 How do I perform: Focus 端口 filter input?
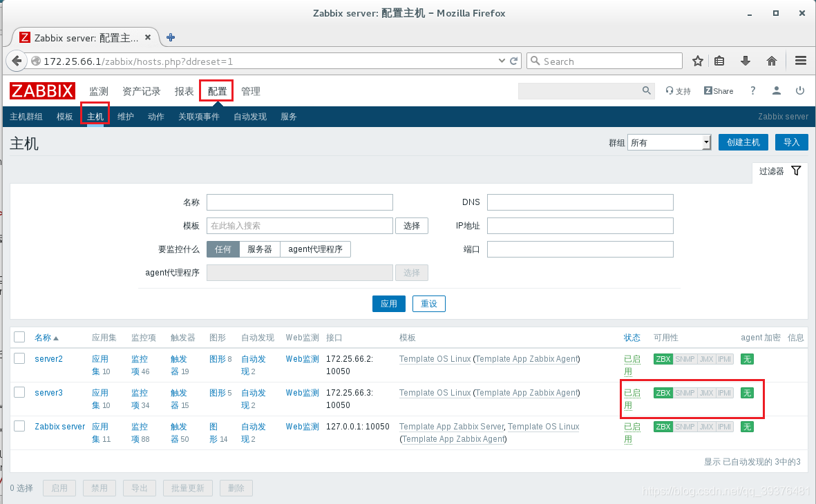coord(580,249)
